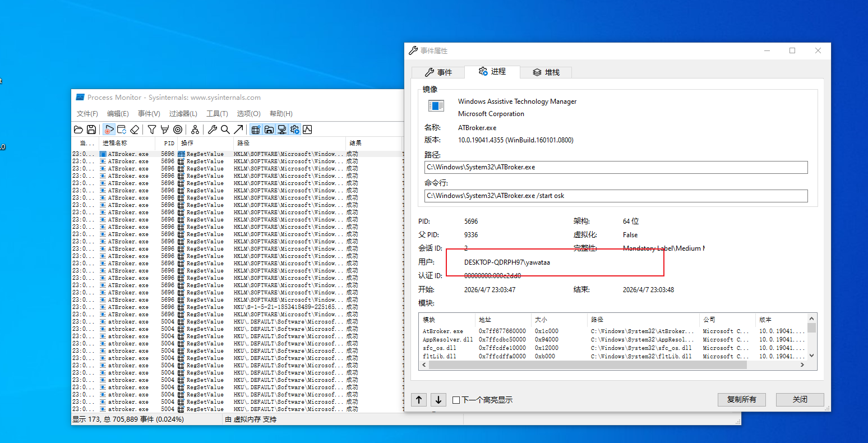Open the 工具(T) menu
Viewport: 868px width, 443px height.
[x=217, y=113]
